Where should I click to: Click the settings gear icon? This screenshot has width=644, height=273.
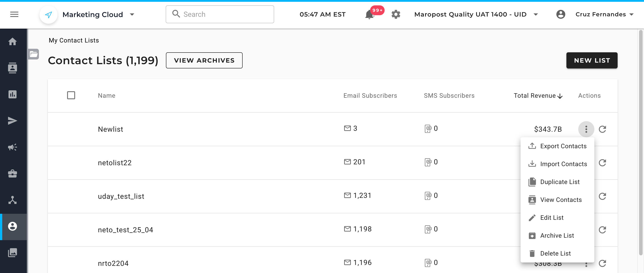tap(396, 15)
